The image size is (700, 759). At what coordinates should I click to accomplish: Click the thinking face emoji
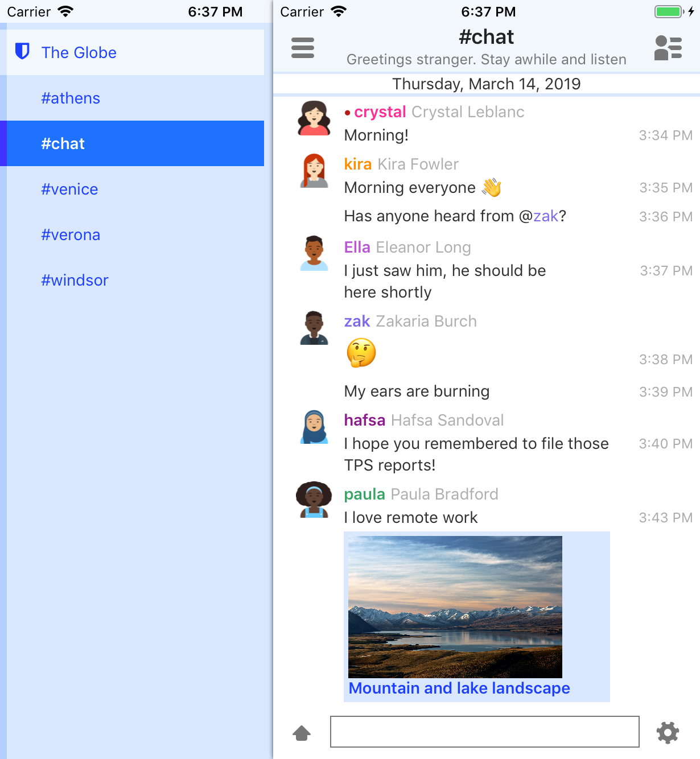361,353
